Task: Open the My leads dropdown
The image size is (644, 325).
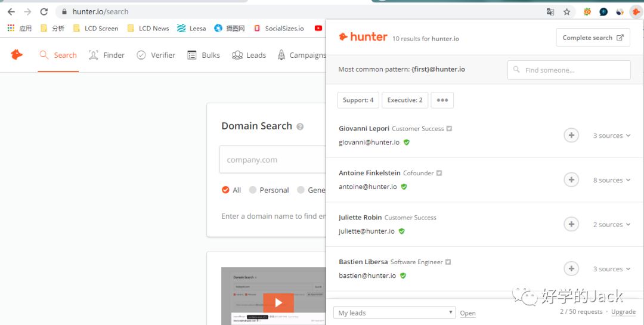Action: coord(394,313)
